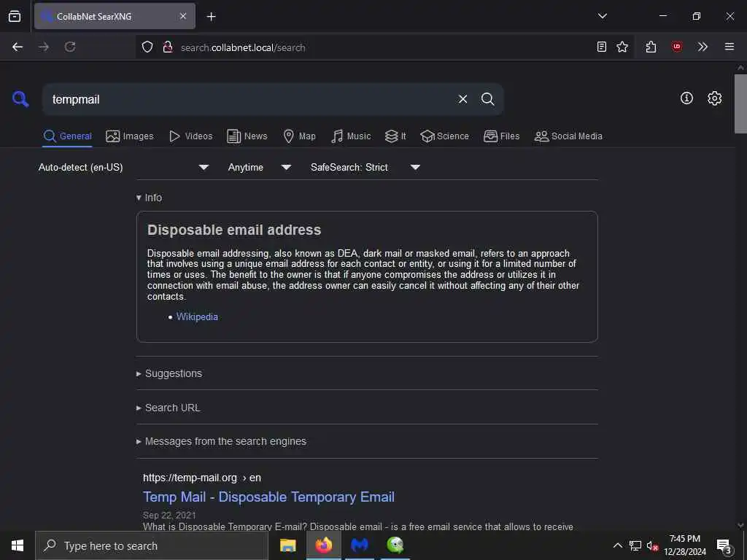747x560 pixels.
Task: Switch to the Map category tab
Action: pyautogui.click(x=299, y=136)
